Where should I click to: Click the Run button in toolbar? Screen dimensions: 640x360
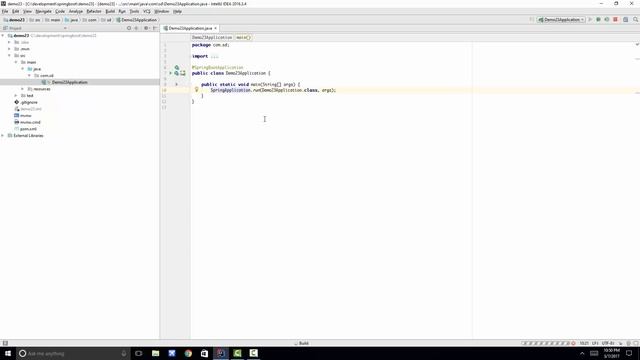[590, 20]
